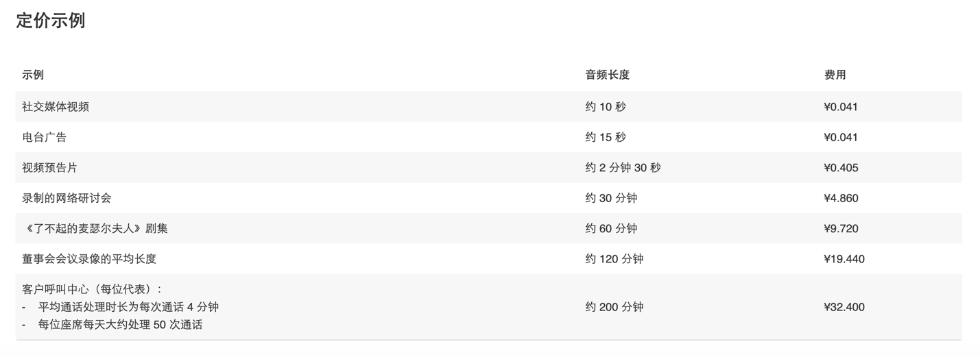Viewport: 980px width, 355px height.
Task: Click the 《了不起的麦瑟尔夫人》剧集 row
Action: coord(488,228)
